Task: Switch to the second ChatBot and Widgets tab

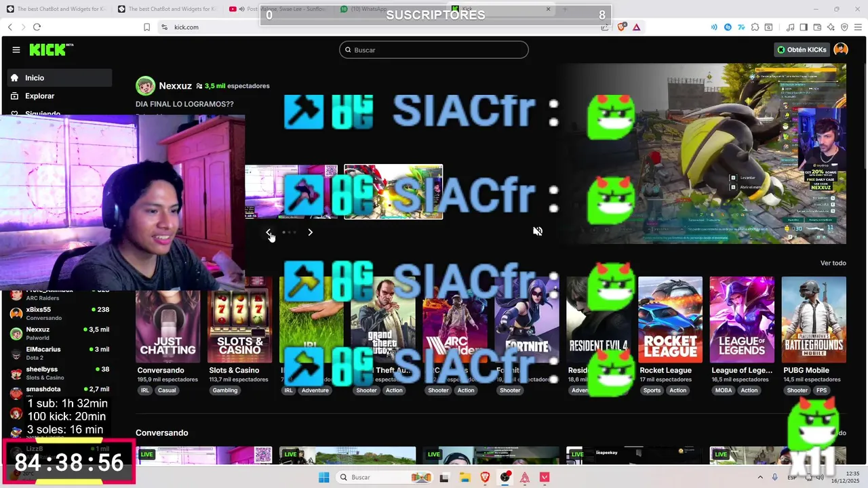Action: pyautogui.click(x=167, y=9)
